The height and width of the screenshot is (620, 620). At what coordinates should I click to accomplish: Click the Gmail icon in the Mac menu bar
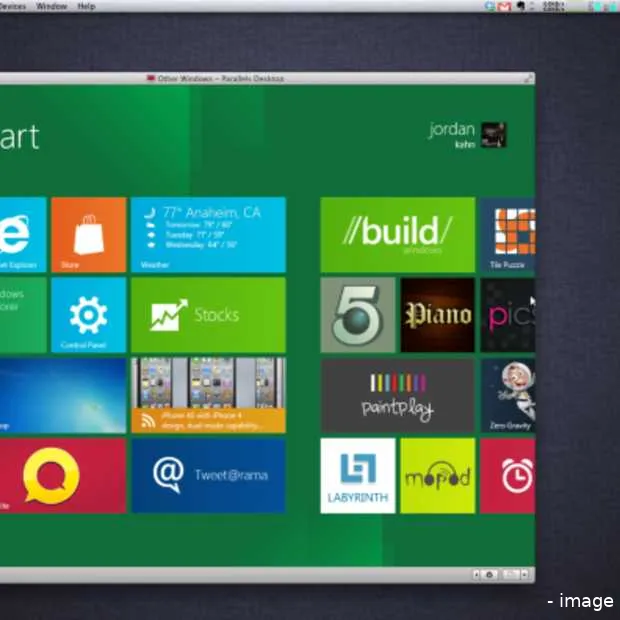point(504,6)
